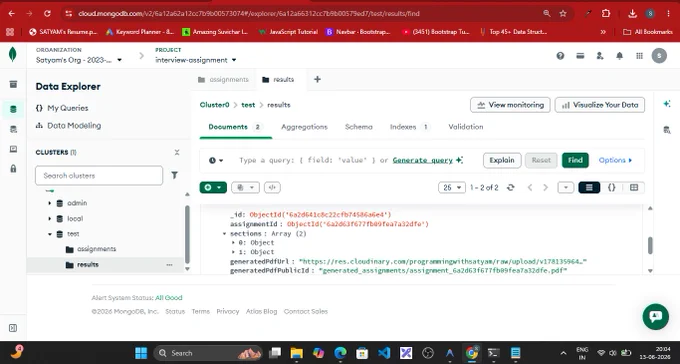Click the Generate query link
680x364 pixels.
tap(423, 160)
